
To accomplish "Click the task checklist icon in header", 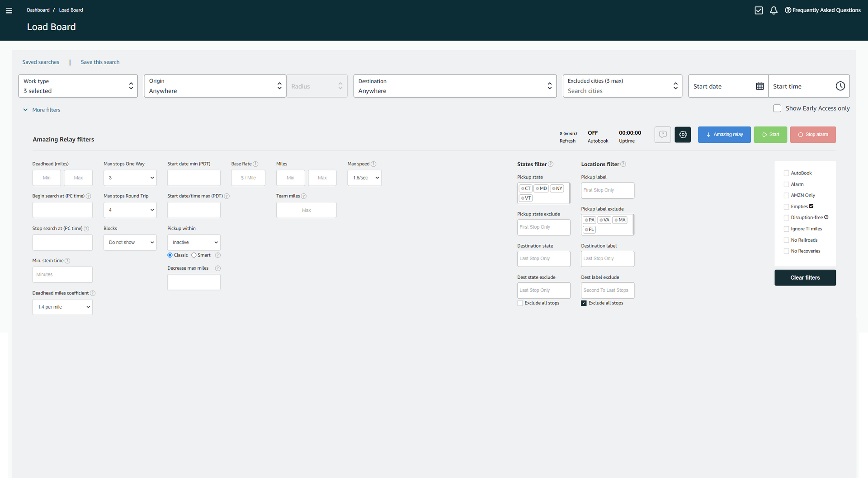I will [x=759, y=10].
